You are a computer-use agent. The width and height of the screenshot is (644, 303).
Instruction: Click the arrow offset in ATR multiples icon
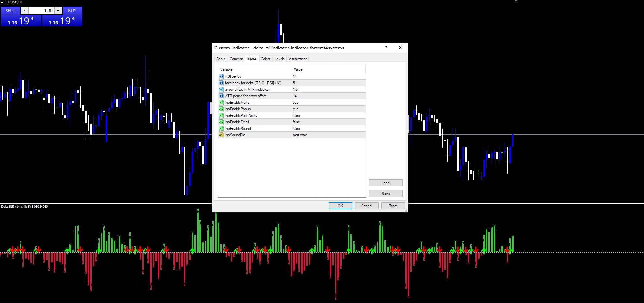click(221, 90)
